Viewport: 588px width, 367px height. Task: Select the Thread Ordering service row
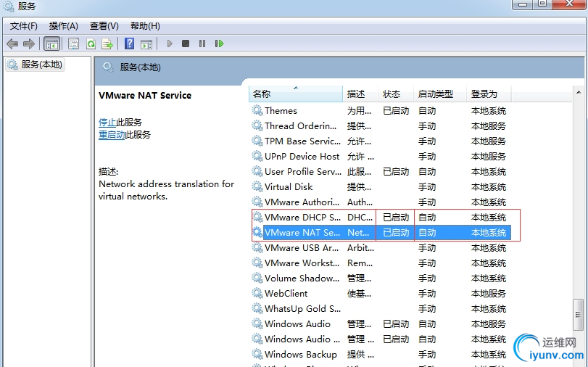[381, 125]
